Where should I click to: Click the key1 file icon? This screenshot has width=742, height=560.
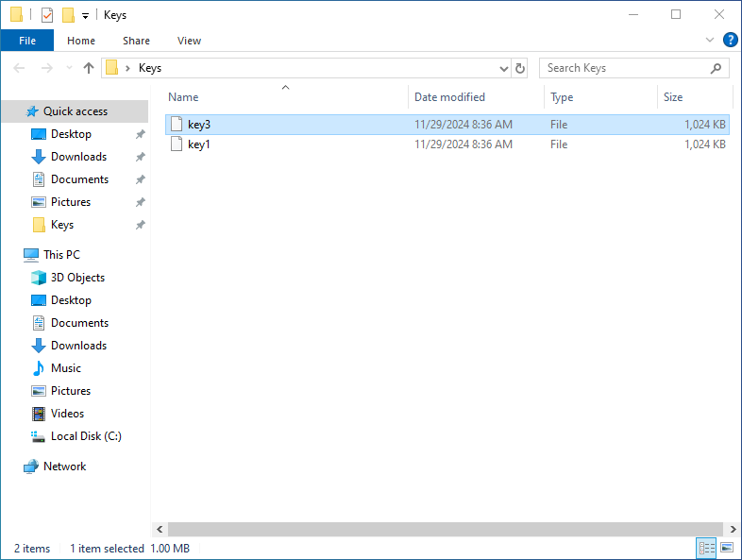click(177, 144)
